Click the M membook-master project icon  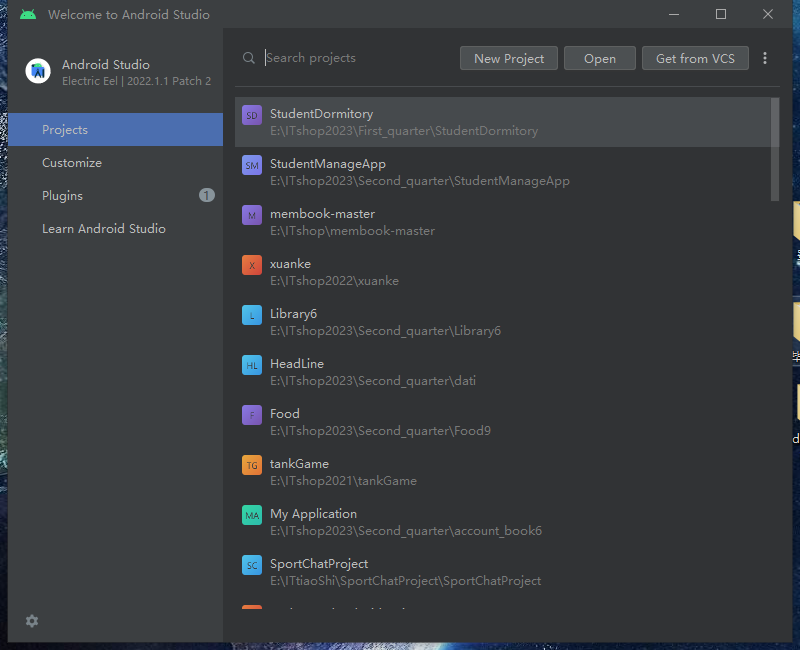pyautogui.click(x=252, y=215)
